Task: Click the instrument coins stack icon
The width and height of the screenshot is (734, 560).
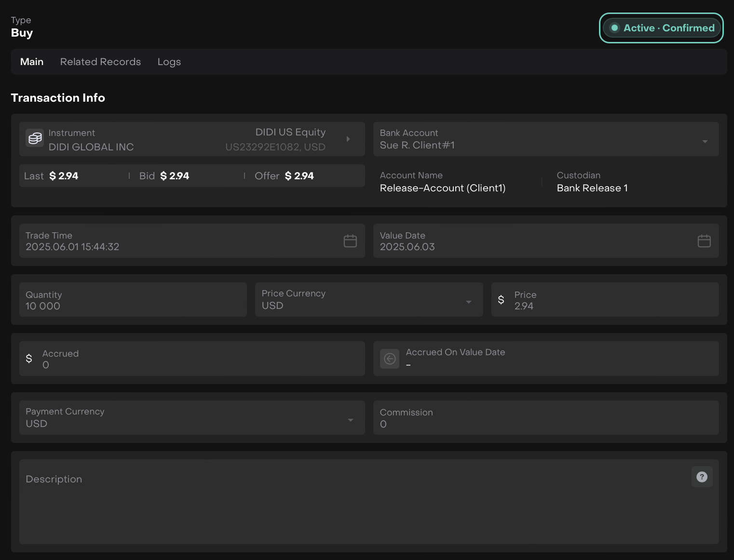Action: coord(35,139)
